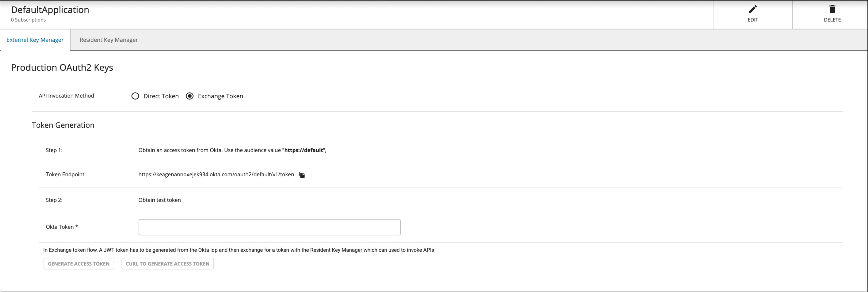This screenshot has height=292, width=868.
Task: Switch to the Externel Key Manager tab
Action: (35, 40)
